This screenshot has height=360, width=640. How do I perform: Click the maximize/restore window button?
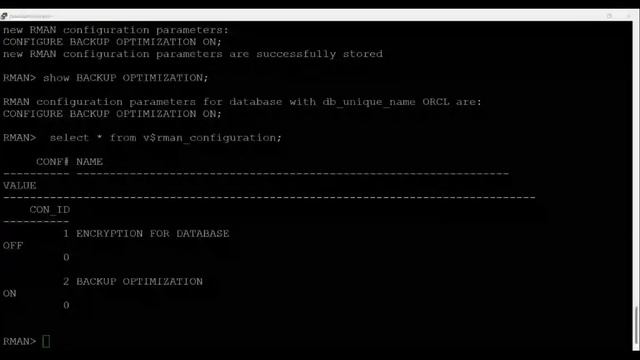click(x=609, y=16)
